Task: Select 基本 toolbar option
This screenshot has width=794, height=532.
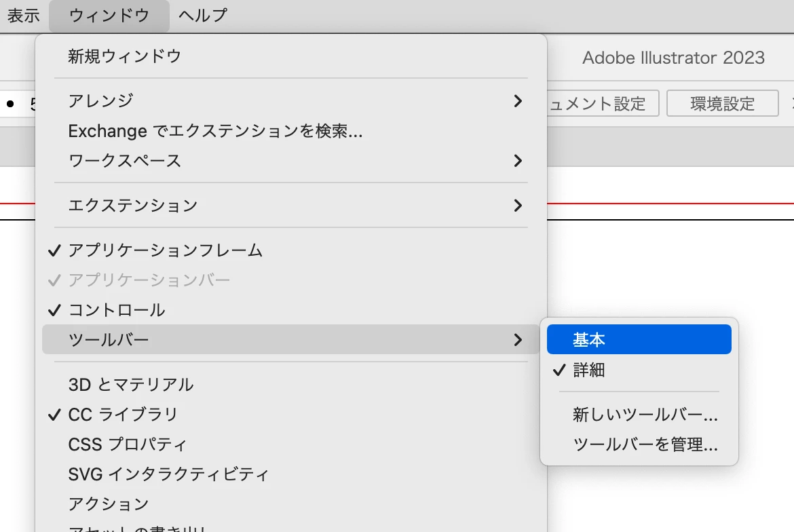Action: coord(639,340)
